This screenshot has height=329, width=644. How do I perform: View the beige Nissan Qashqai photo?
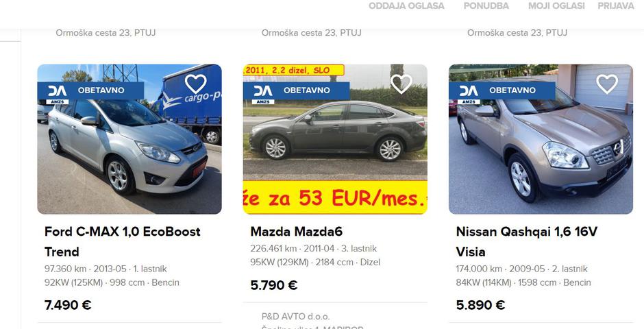541,139
